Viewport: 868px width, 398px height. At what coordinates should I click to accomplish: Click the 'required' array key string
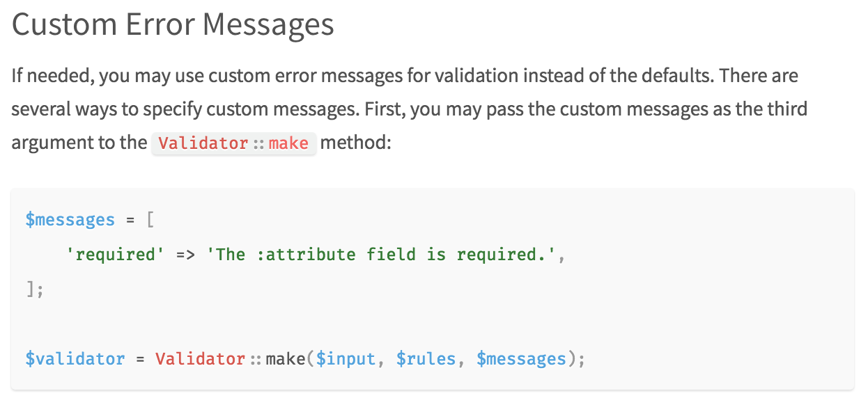point(115,255)
